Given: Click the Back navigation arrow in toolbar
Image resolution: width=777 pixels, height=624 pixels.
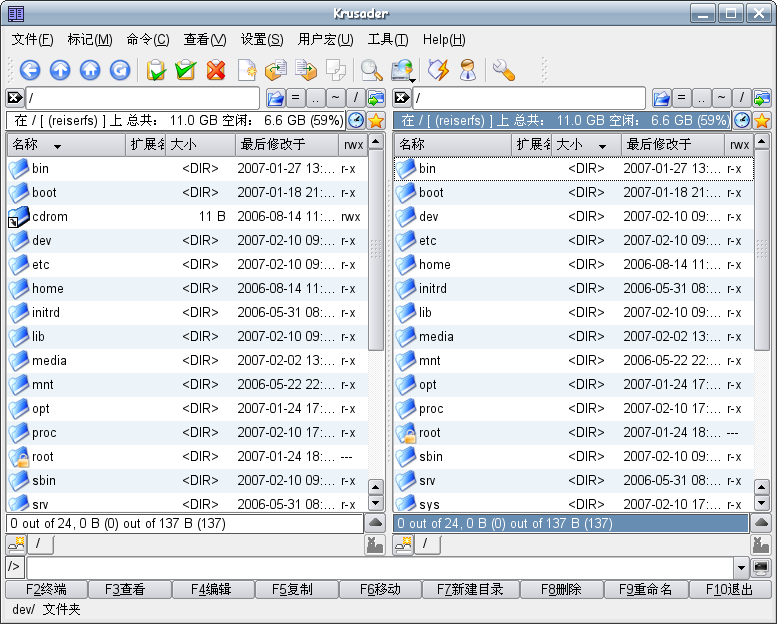Looking at the screenshot, I should 30,70.
